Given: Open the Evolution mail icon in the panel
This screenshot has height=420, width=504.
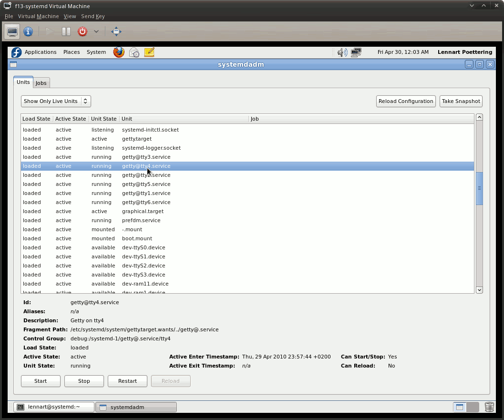Looking at the screenshot, I should [134, 52].
